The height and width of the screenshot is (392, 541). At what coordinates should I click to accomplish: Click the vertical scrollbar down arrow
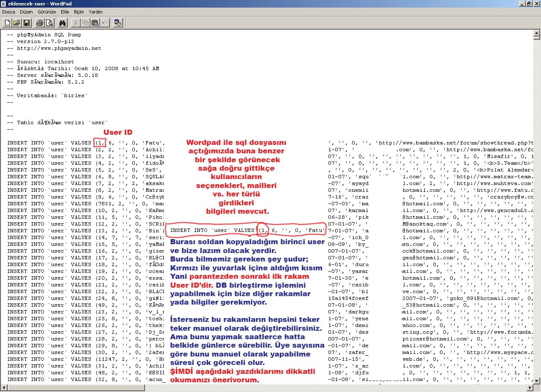pyautogui.click(x=537, y=381)
